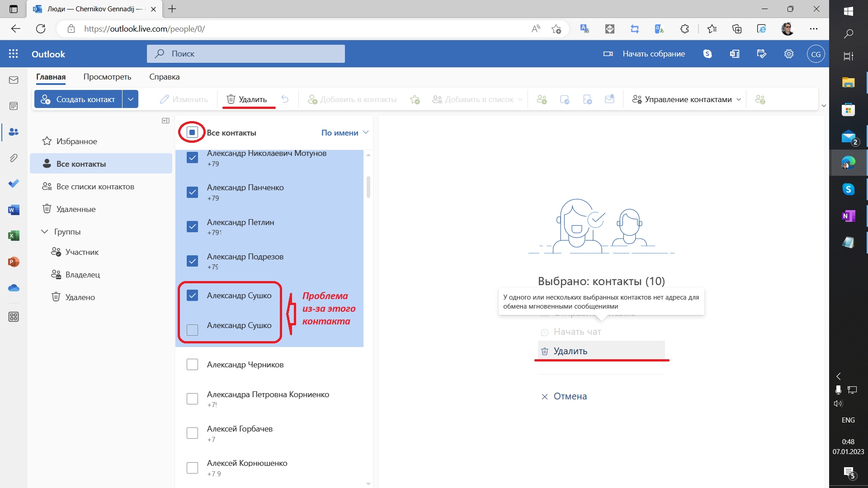
Task: Open the CG account manager avatar
Action: click(x=816, y=54)
